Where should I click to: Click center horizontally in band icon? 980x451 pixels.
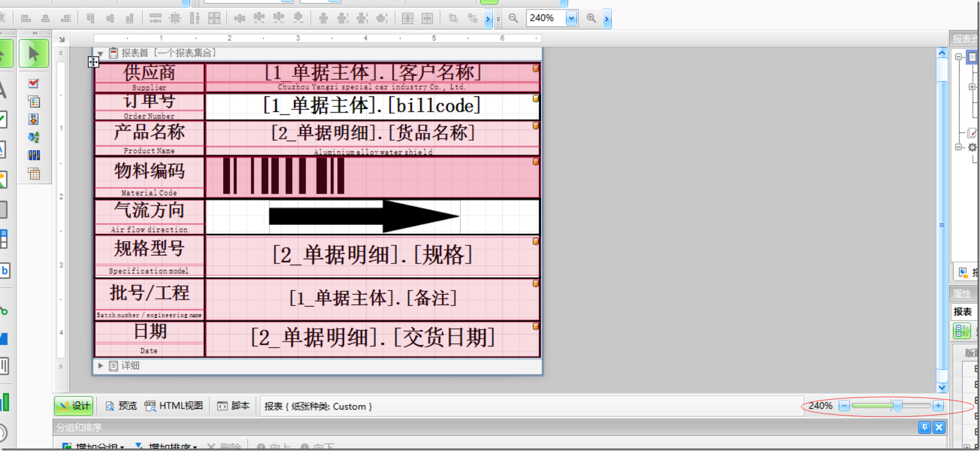(x=408, y=19)
